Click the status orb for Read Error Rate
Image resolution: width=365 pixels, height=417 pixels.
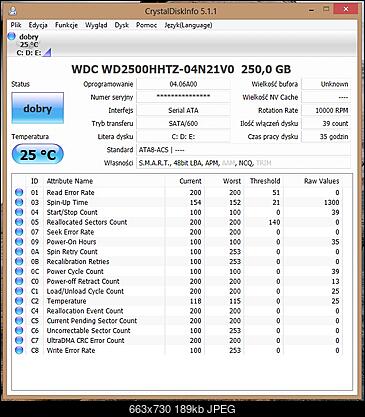click(19, 192)
